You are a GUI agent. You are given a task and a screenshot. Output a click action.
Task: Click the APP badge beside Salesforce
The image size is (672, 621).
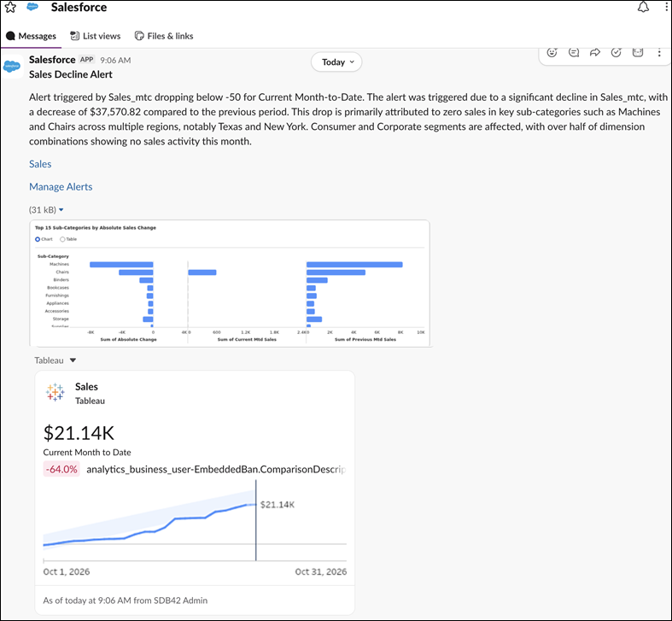[x=86, y=60]
